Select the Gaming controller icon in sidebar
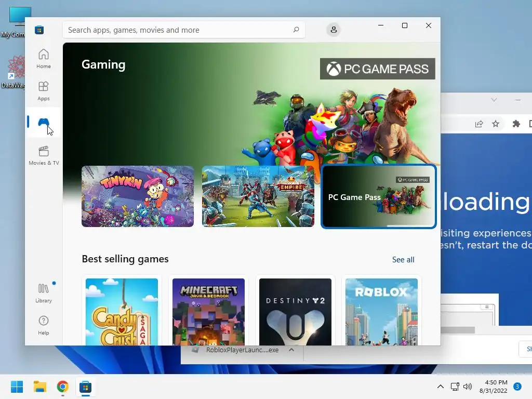532x399 pixels. pyautogui.click(x=44, y=122)
